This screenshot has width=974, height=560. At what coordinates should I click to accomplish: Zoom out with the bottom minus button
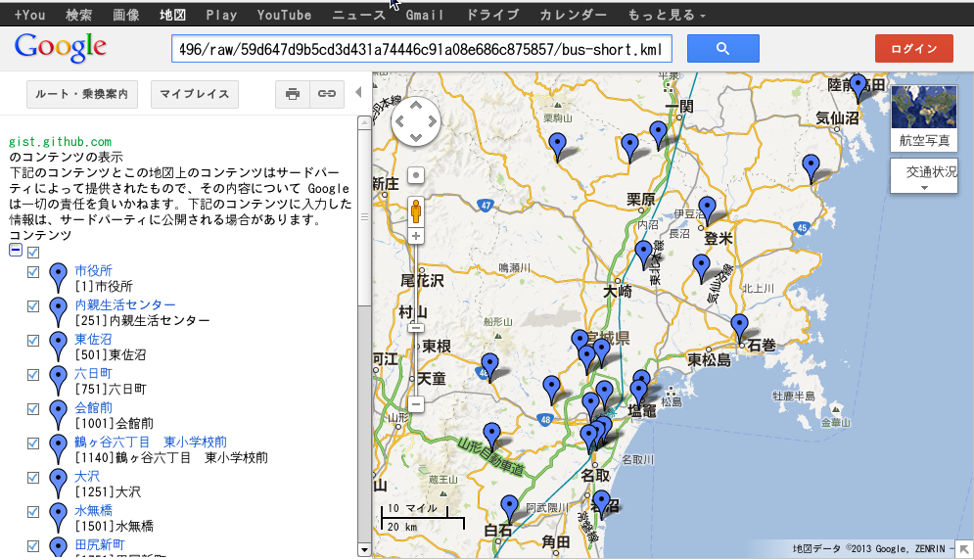click(416, 404)
